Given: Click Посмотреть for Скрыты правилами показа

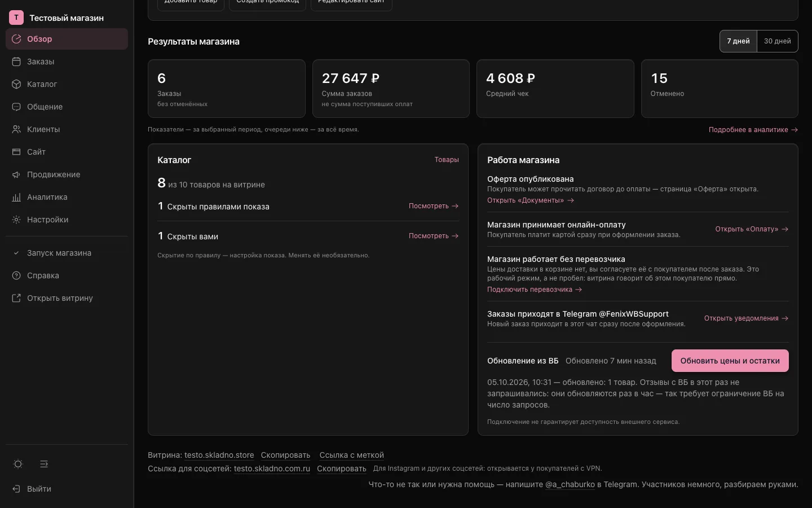Looking at the screenshot, I should click(x=434, y=206).
